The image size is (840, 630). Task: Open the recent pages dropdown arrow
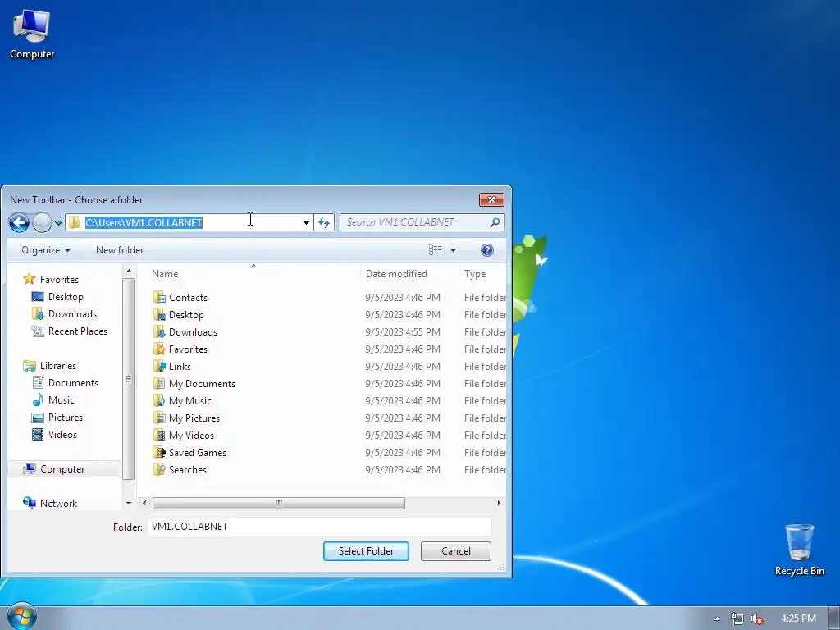click(x=58, y=223)
